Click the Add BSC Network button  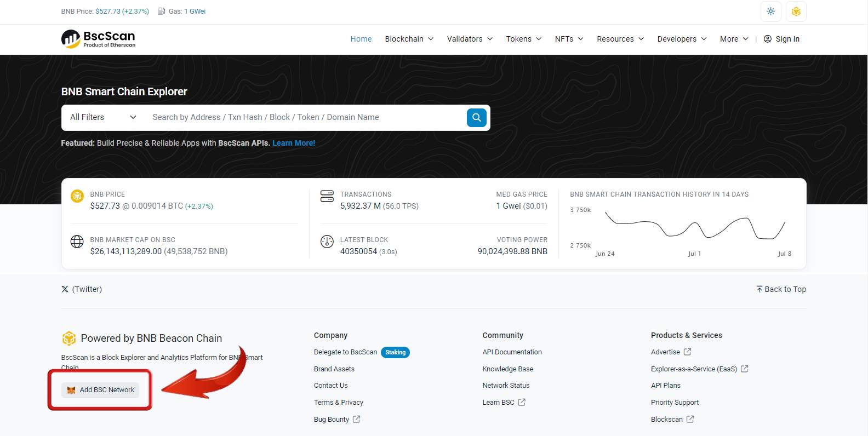click(100, 390)
